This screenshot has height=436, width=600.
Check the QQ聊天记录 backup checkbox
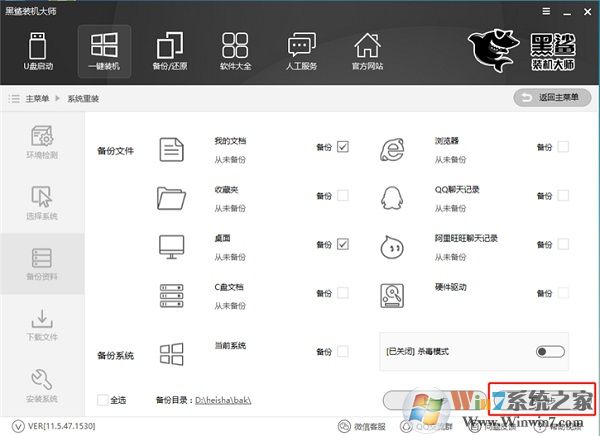coord(563,196)
